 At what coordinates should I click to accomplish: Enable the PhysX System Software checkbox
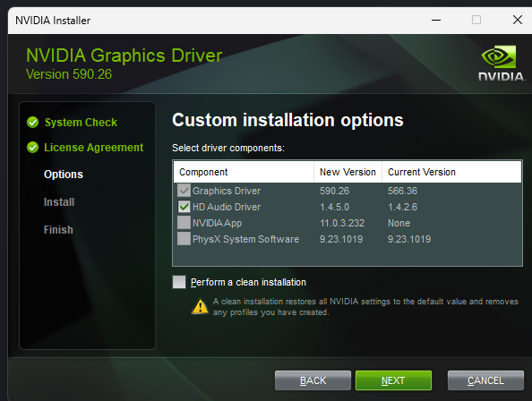(x=184, y=239)
